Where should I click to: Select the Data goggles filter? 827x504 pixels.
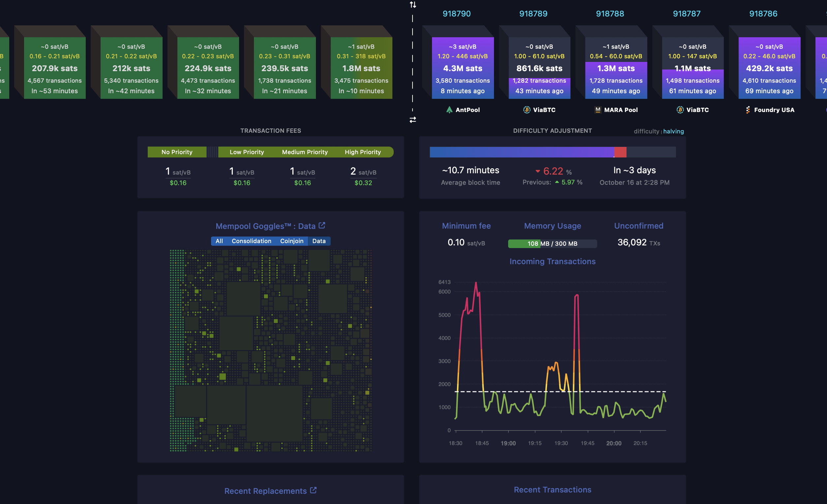pos(319,241)
